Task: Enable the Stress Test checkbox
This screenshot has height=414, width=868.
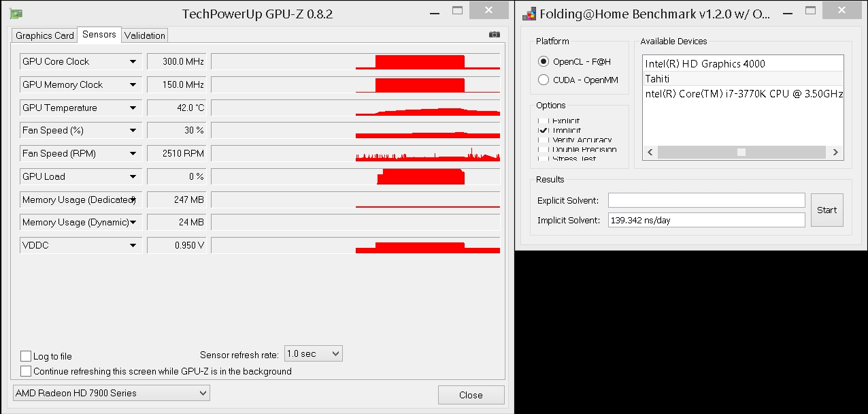Action: 543,159
